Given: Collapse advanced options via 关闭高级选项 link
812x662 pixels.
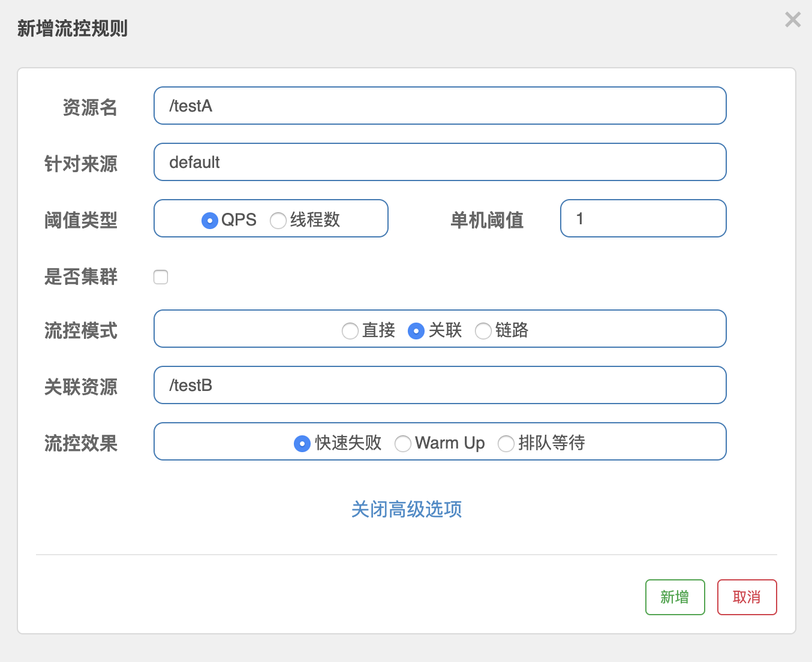Looking at the screenshot, I should point(406,510).
